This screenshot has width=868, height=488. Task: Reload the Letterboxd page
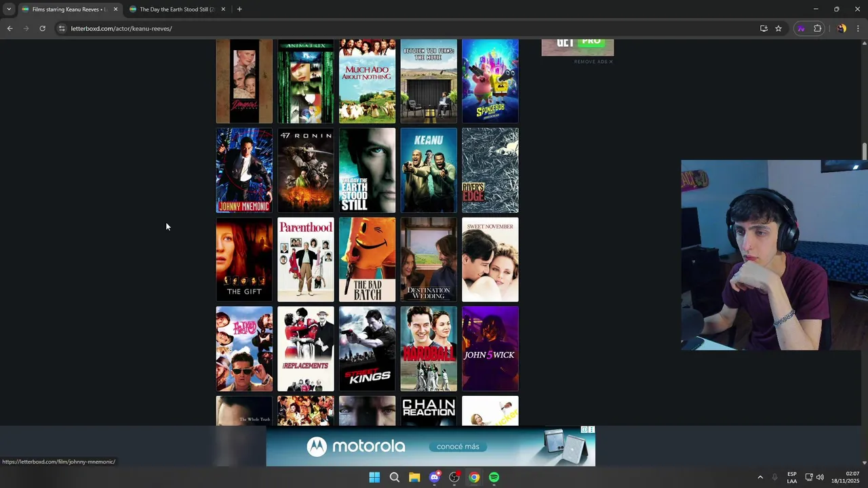point(42,28)
